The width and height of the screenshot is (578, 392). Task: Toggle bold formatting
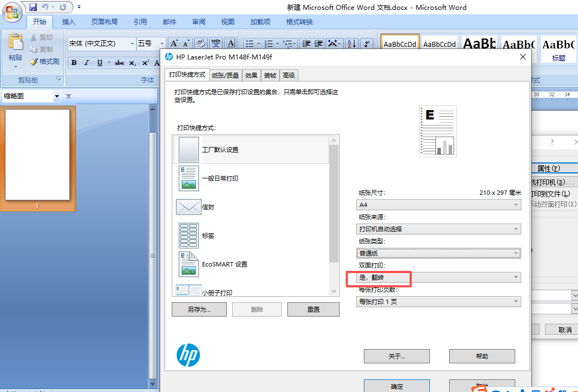coord(74,63)
